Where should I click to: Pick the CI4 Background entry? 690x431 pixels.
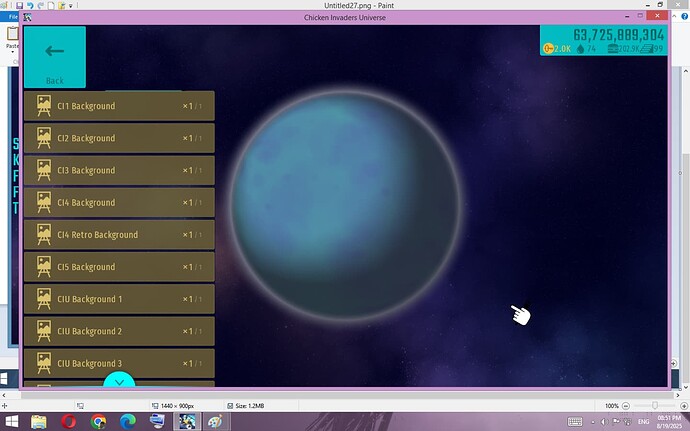tap(119, 203)
